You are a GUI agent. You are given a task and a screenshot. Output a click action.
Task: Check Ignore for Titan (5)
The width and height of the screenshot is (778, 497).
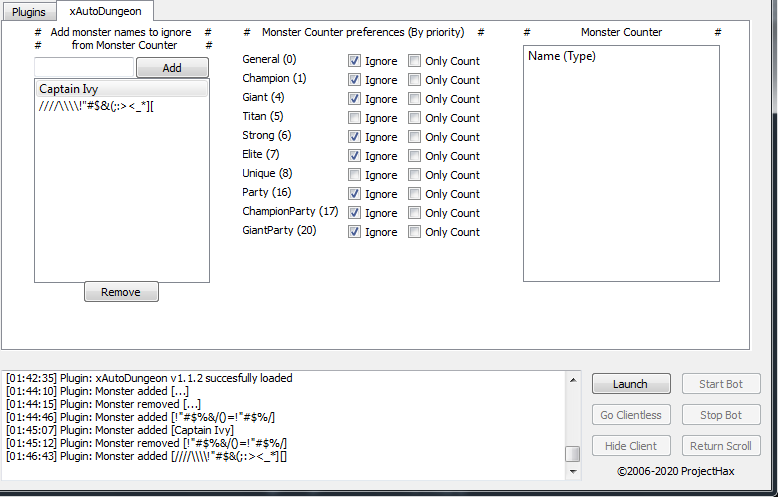(355, 118)
